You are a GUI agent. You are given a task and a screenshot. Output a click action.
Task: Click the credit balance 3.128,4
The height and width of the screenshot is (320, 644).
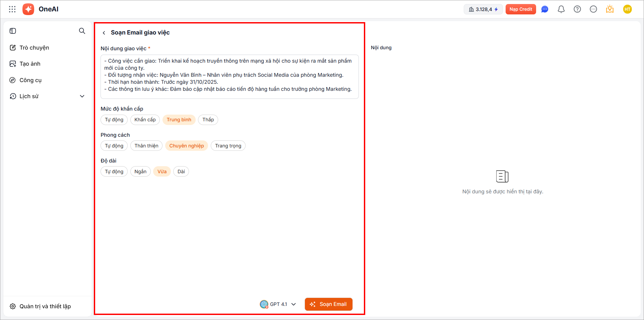(483, 9)
